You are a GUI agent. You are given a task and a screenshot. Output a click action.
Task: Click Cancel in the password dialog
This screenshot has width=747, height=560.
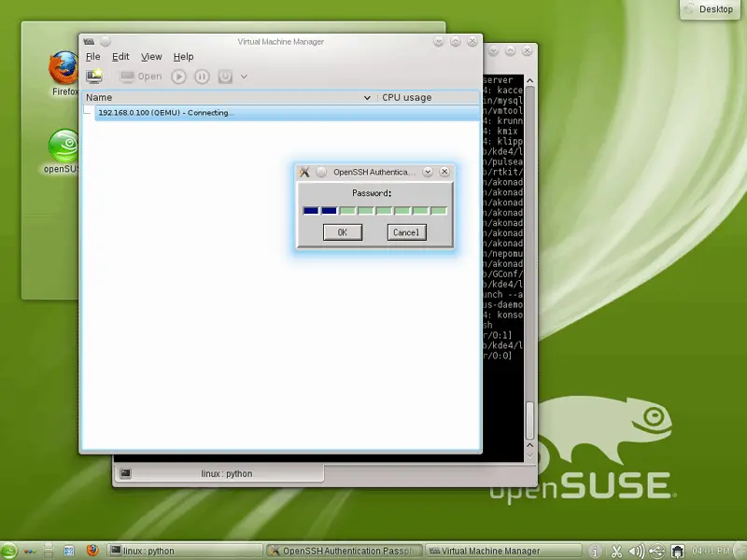406,232
